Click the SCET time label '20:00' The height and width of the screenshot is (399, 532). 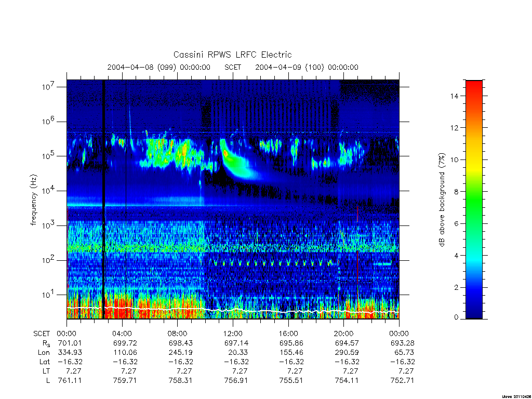pyautogui.click(x=344, y=334)
